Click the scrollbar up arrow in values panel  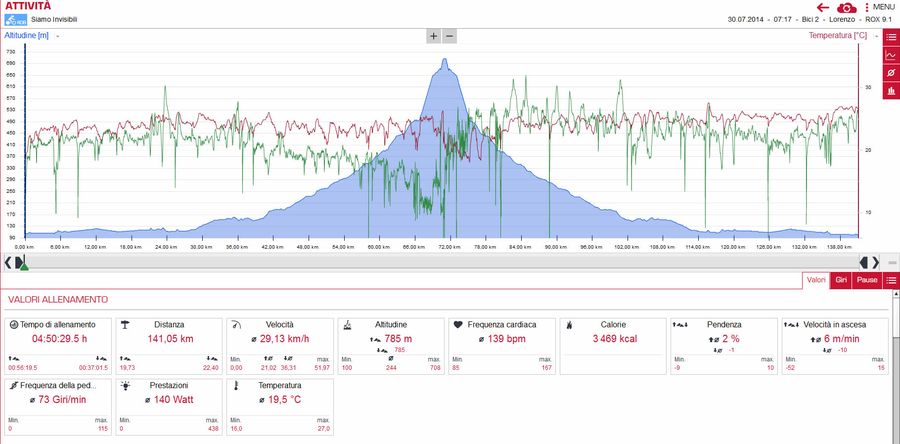(x=895, y=294)
